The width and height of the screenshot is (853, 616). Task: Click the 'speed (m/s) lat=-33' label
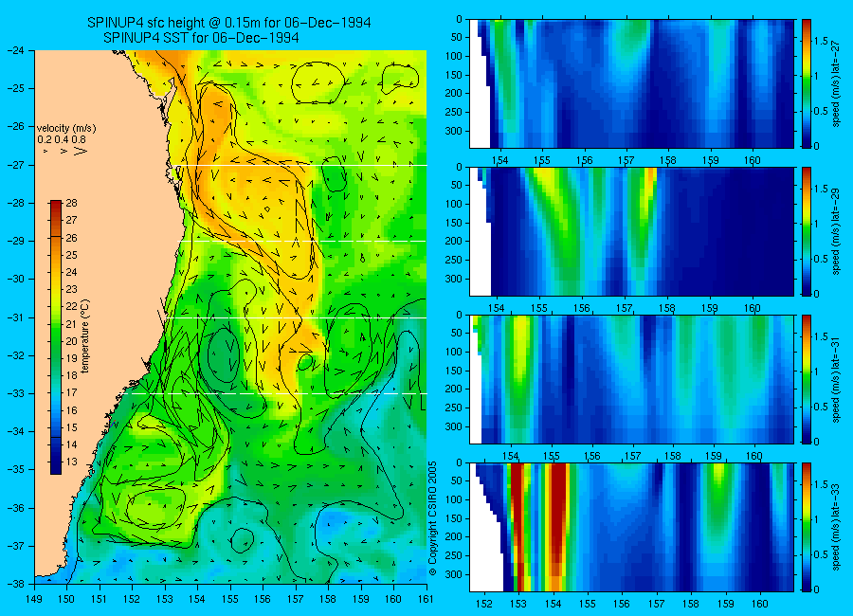[x=836, y=527]
